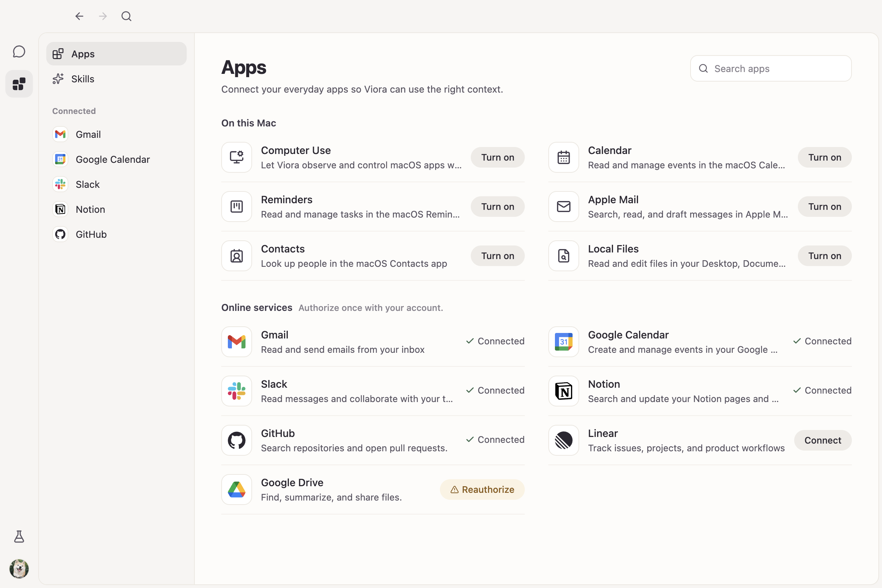Turn on Contacts

[498, 256]
